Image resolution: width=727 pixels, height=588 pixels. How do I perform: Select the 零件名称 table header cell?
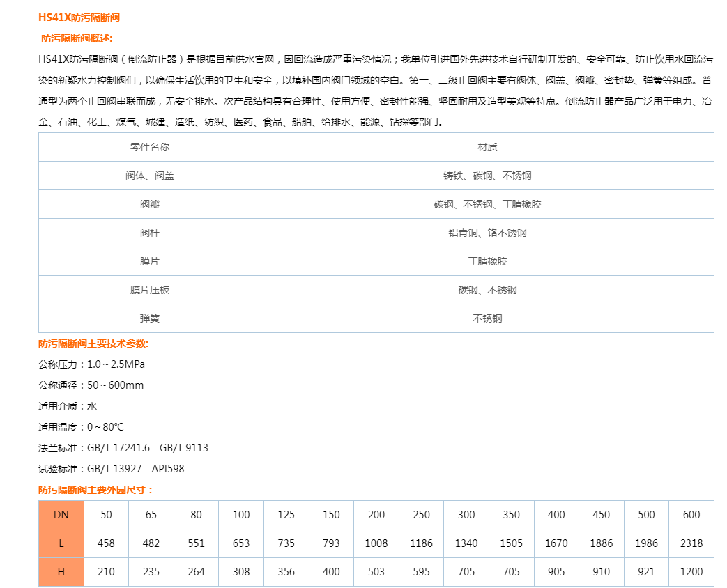point(148,147)
